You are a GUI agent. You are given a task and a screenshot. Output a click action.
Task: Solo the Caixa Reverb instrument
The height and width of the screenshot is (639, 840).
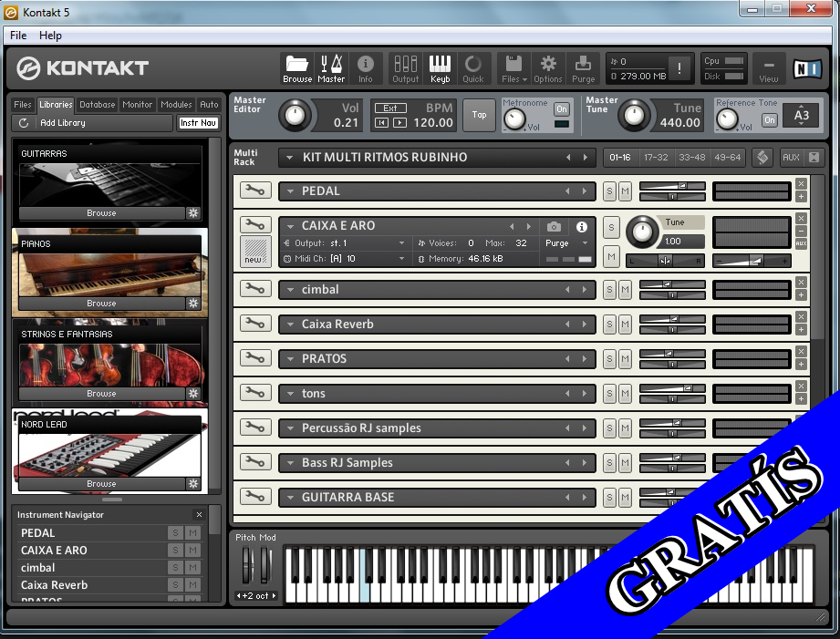[609, 325]
